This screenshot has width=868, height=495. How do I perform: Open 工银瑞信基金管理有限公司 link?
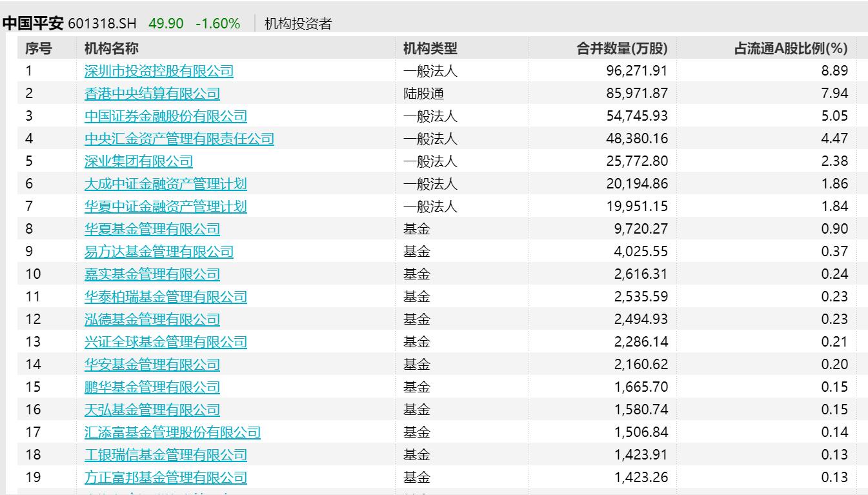coord(166,455)
